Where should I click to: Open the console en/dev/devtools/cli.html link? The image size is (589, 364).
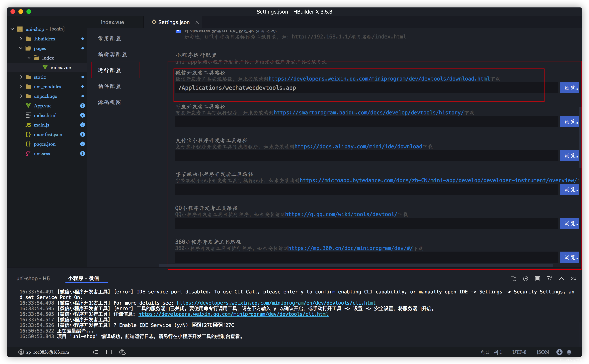point(276,303)
